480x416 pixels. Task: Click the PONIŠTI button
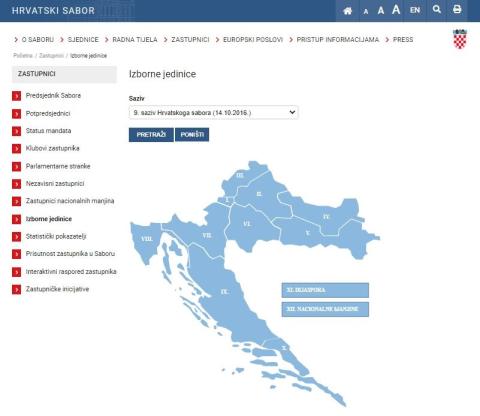click(192, 135)
